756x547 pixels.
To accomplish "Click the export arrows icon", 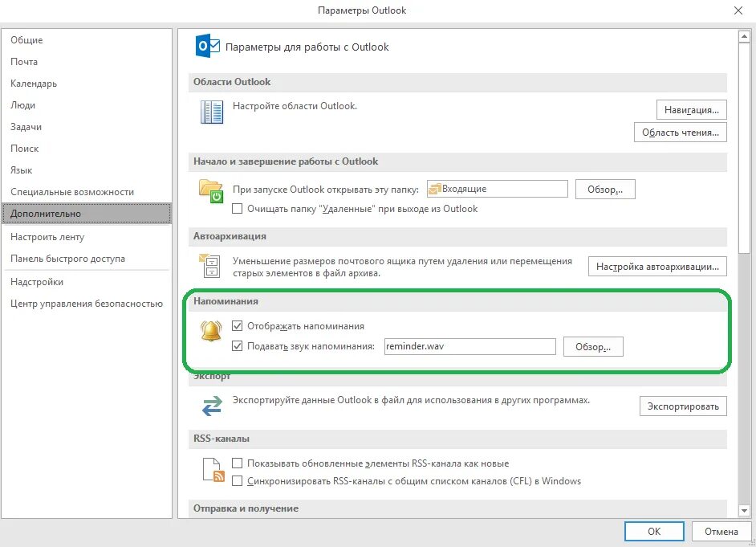I will [x=212, y=406].
